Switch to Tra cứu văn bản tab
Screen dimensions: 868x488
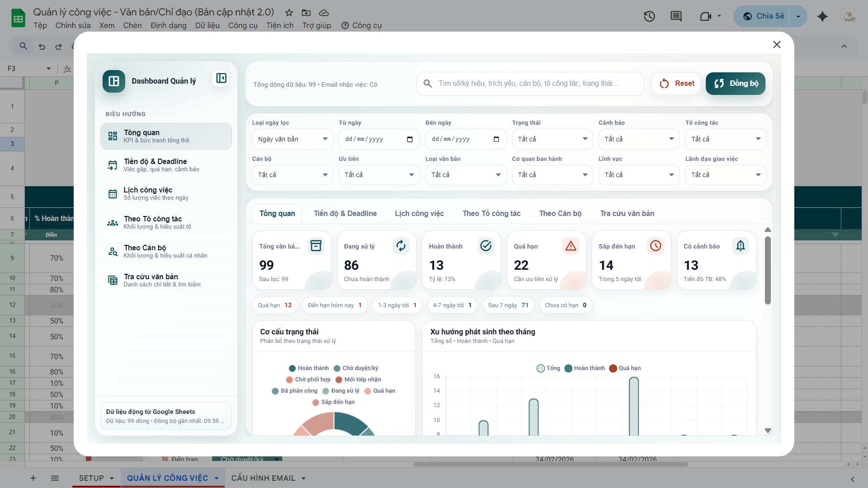(627, 213)
